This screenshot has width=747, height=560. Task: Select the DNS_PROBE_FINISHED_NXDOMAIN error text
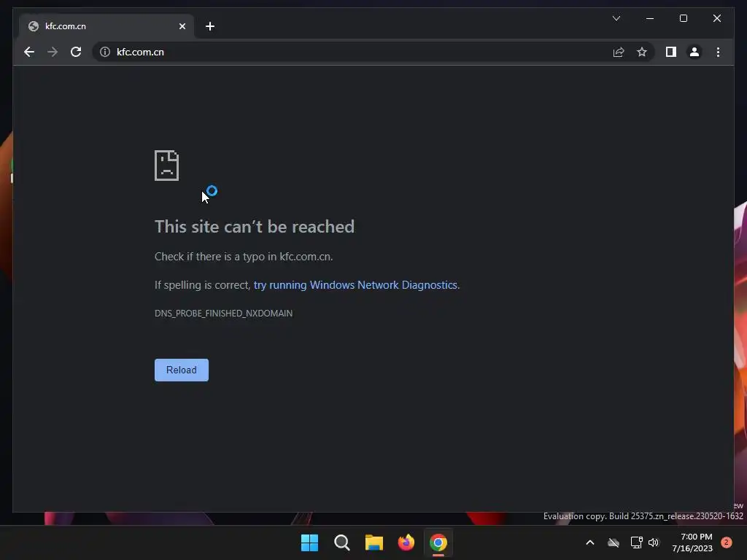pos(223,314)
